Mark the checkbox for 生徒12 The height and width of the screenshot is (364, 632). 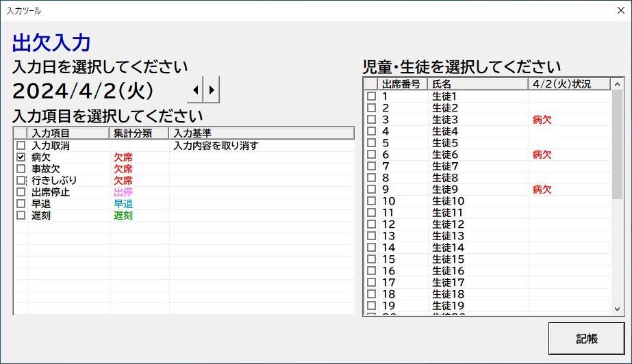click(372, 224)
